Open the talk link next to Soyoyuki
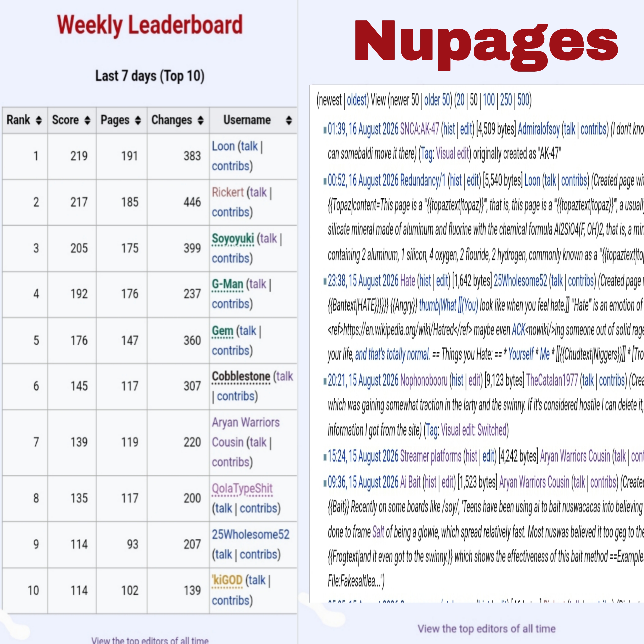 pyautogui.click(x=269, y=239)
